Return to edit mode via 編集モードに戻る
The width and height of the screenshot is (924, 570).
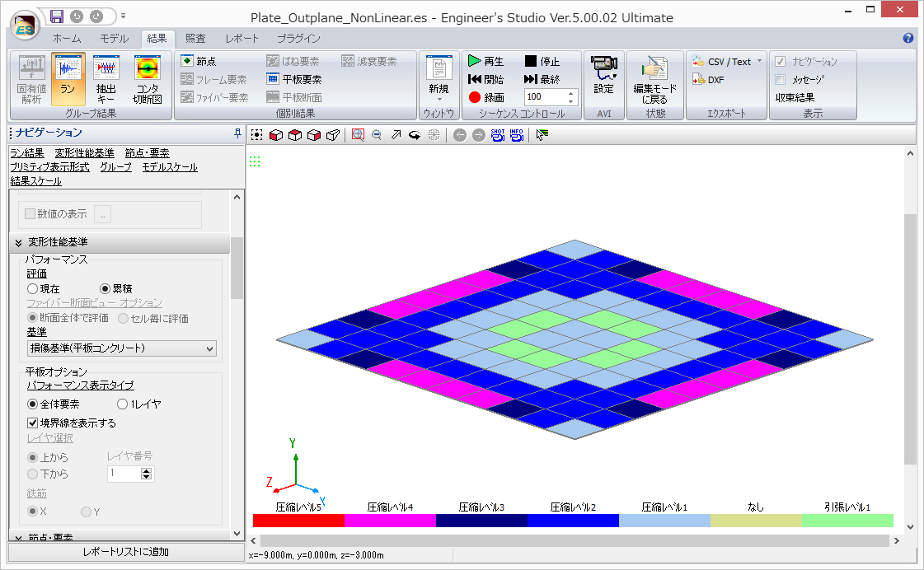click(654, 80)
